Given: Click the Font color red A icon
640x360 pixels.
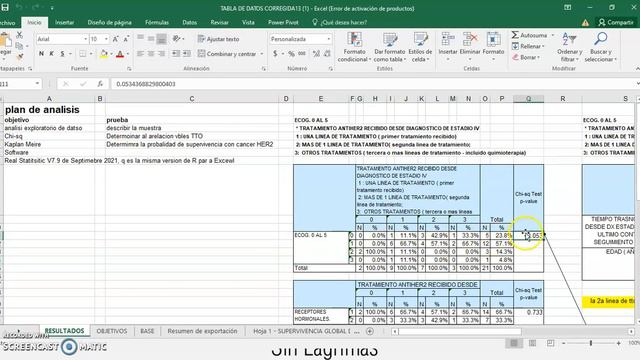Looking at the screenshot, I should tap(120, 54).
